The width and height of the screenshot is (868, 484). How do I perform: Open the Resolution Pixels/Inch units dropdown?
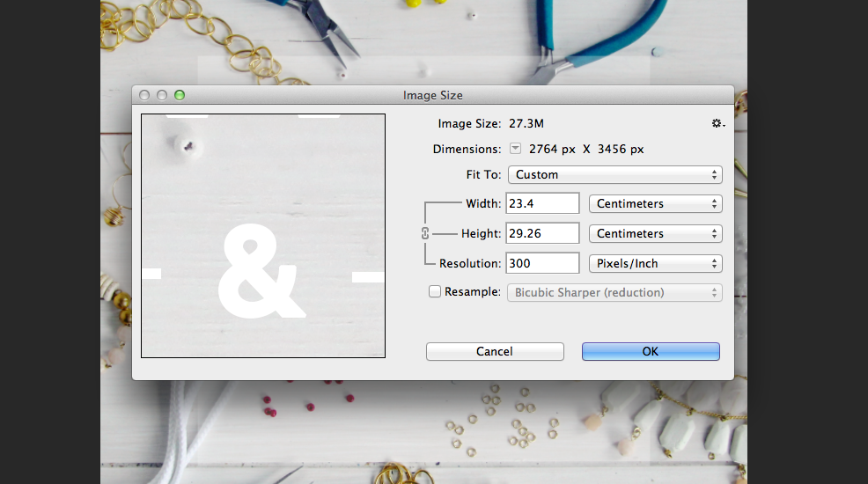point(656,263)
